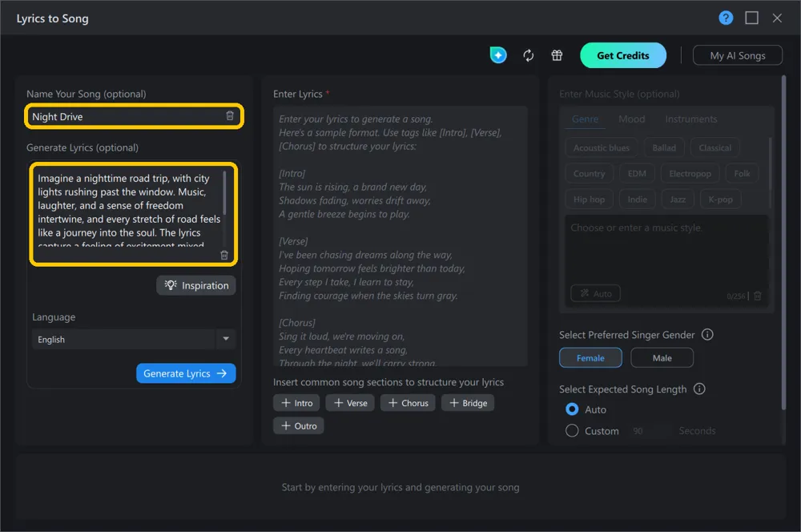
Task: Insert an Intro section tag
Action: [x=296, y=403]
